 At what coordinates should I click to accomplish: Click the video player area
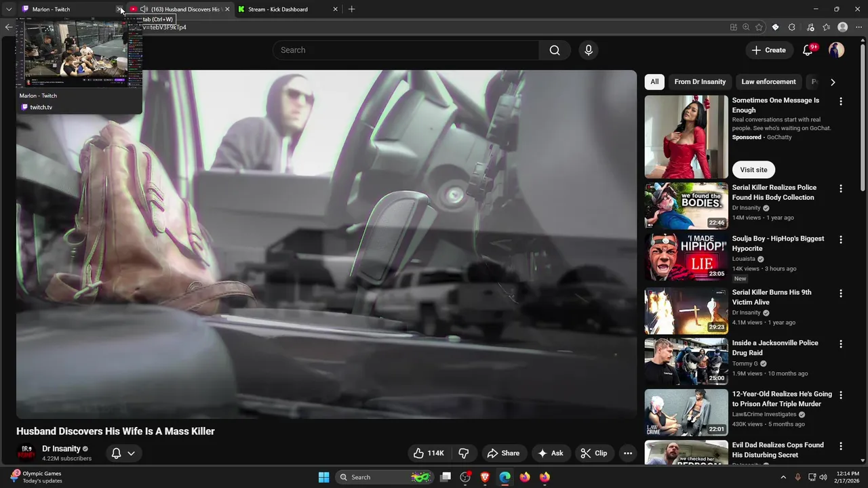coord(326,244)
